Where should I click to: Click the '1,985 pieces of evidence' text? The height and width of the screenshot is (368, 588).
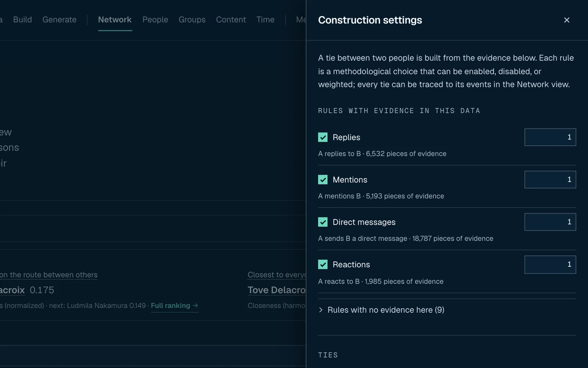point(404,282)
